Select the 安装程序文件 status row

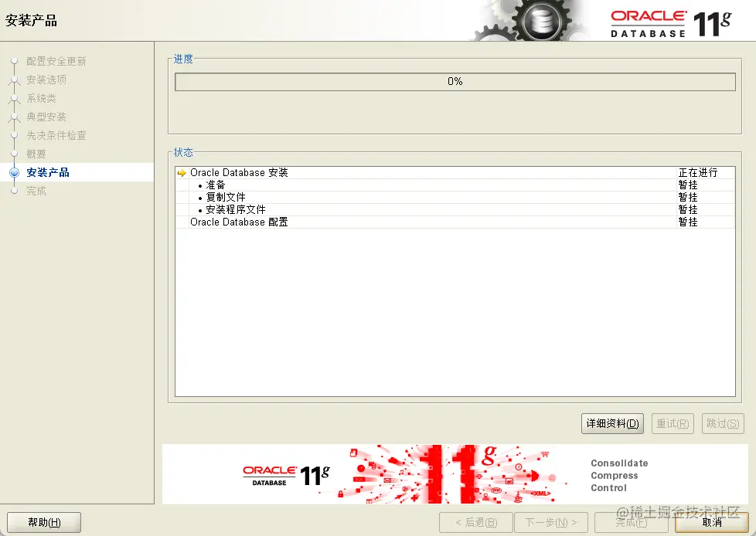455,209
